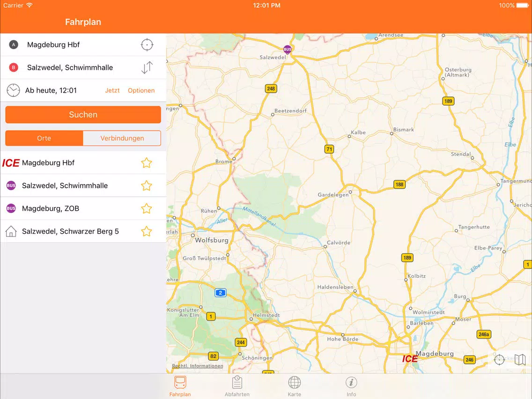The image size is (532, 399).
Task: Select Salzwedel, Schwimmhalle from the places list
Action: coord(83,185)
